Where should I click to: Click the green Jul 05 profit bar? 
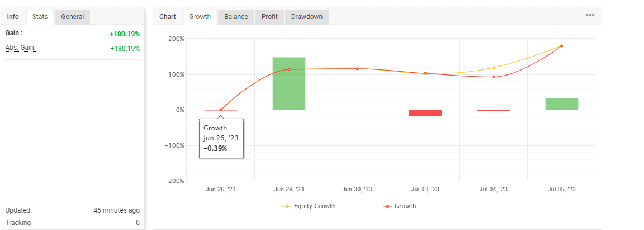point(562,104)
